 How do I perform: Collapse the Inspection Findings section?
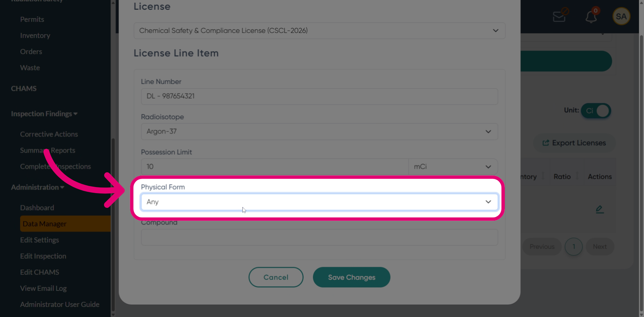click(x=44, y=114)
